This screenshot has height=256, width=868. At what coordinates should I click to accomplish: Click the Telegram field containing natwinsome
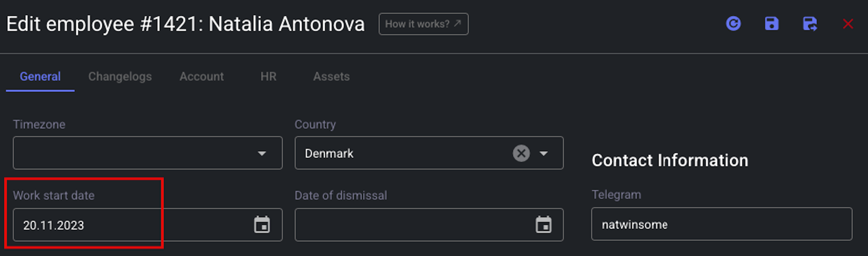721,224
